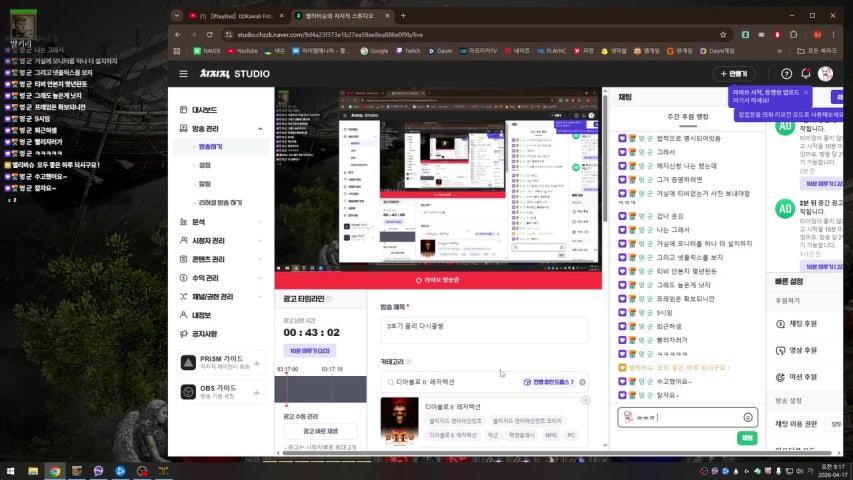Screen dimensions: 853x480
Task: Send the chat message with 채팅 button
Action: point(747,438)
